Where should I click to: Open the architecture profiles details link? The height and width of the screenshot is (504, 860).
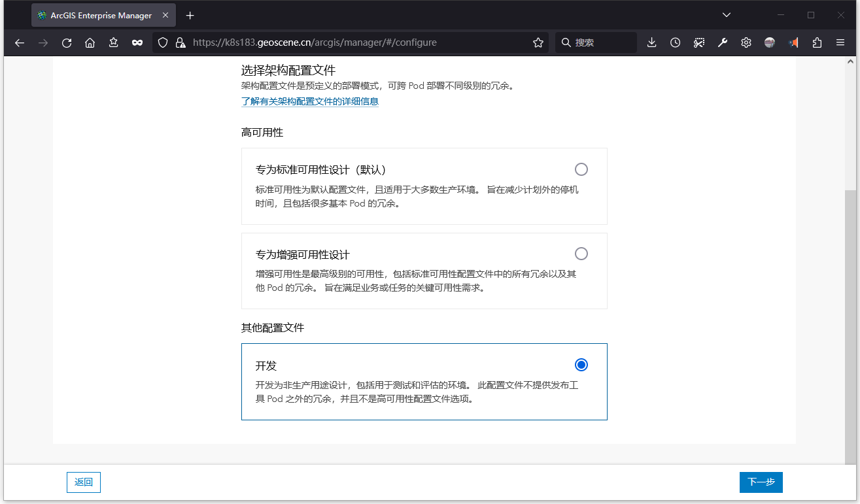pos(310,101)
